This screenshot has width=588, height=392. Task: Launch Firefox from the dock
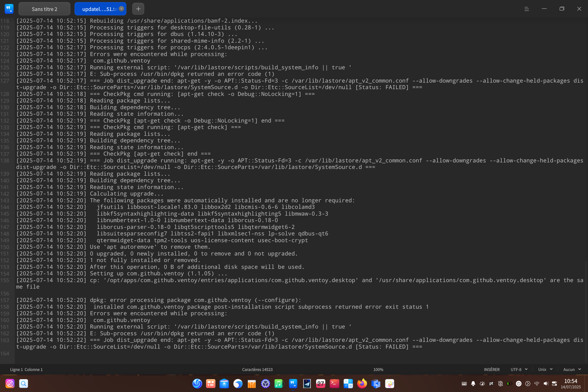362,383
